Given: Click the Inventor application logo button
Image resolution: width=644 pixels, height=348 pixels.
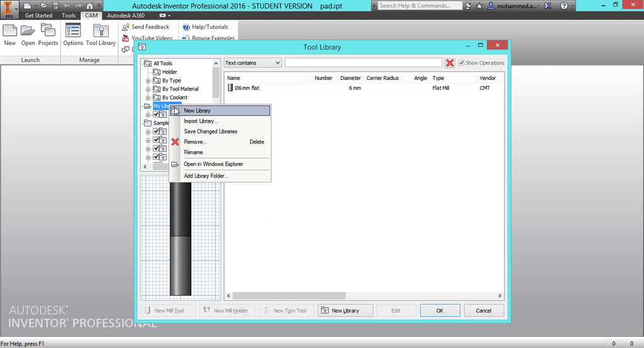Looking at the screenshot, I should coord(8,9).
